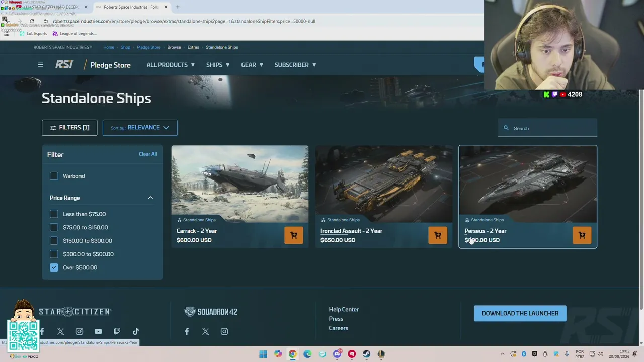644x362 pixels.
Task: Open the Help Center link
Action: tap(344, 310)
